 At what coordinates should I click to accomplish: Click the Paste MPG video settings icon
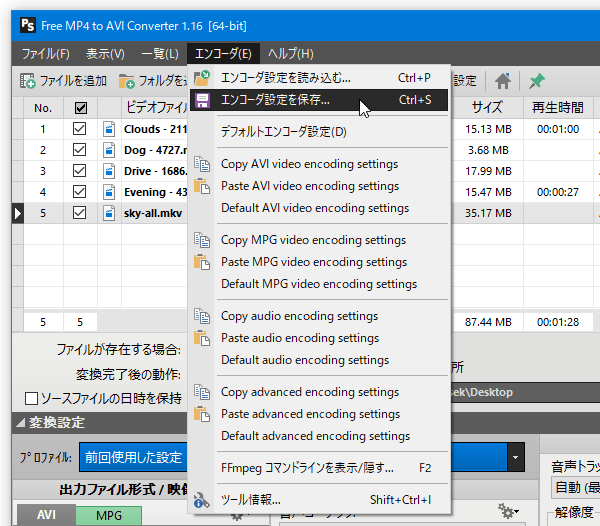202,262
